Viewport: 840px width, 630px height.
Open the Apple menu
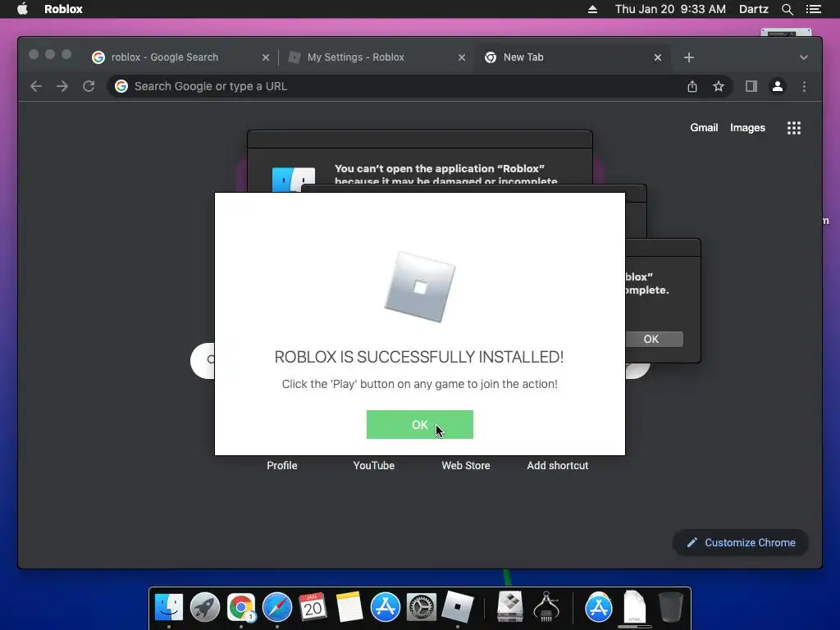tap(22, 9)
